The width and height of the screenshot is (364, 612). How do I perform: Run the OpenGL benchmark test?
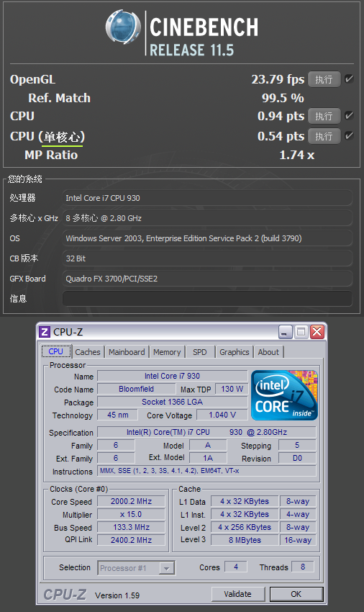tap(324, 79)
